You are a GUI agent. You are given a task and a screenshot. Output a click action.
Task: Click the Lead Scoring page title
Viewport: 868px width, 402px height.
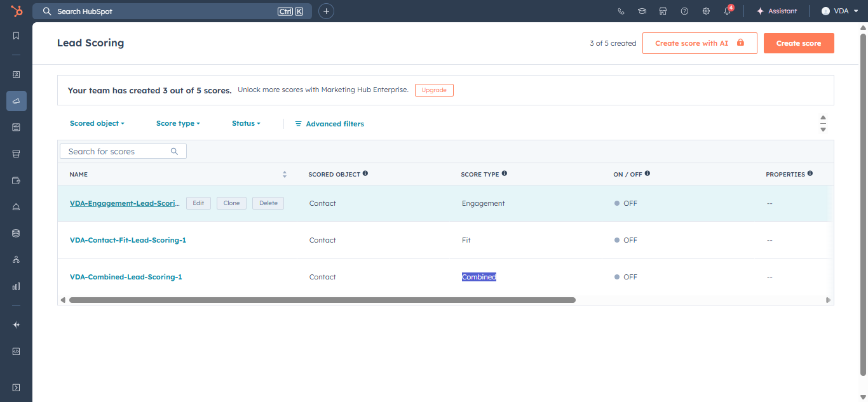pos(90,43)
